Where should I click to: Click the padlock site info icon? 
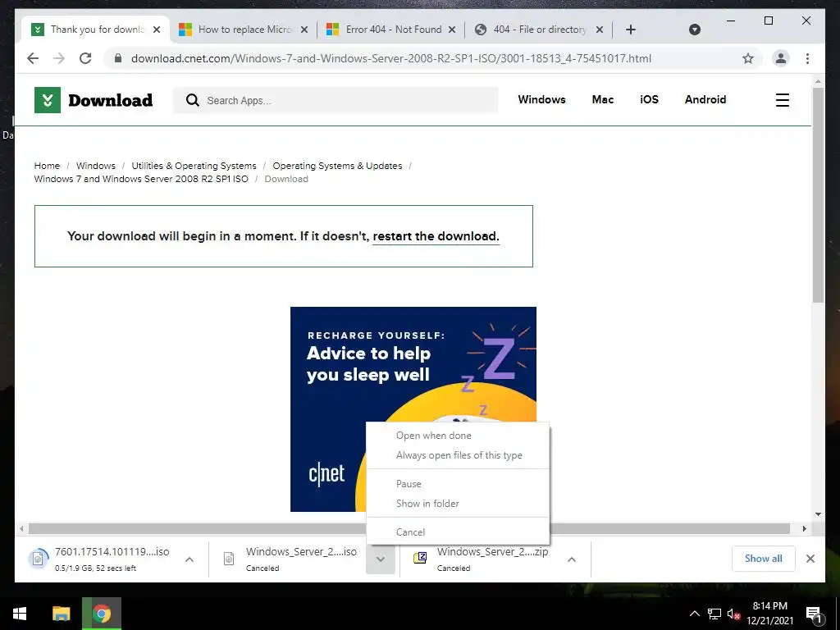tap(118, 58)
